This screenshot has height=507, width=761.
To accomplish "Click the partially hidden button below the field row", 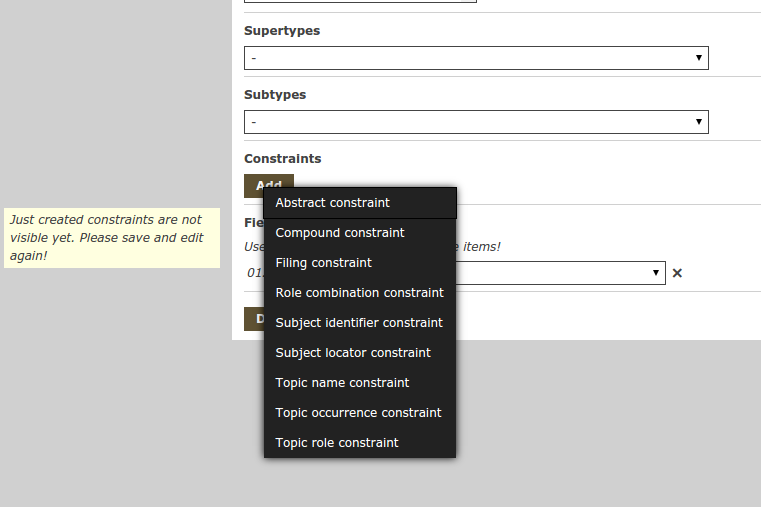I will tap(253, 319).
